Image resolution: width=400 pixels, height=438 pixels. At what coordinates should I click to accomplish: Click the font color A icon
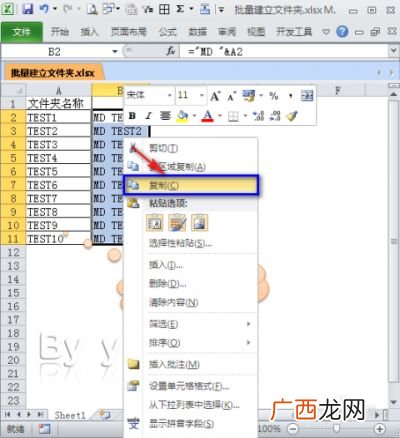click(x=208, y=116)
